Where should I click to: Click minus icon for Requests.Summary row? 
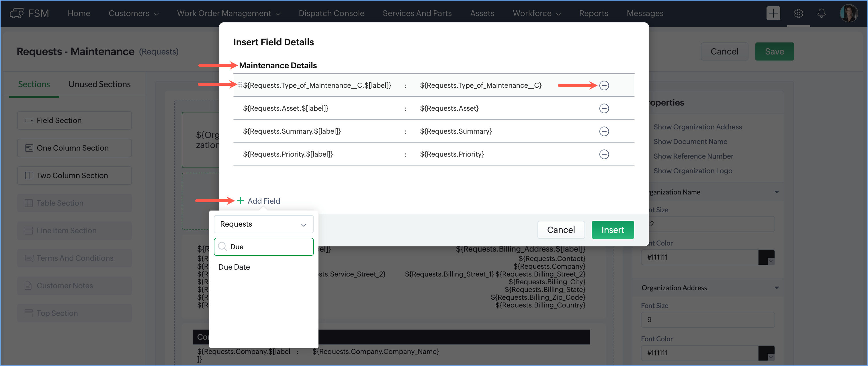point(604,131)
